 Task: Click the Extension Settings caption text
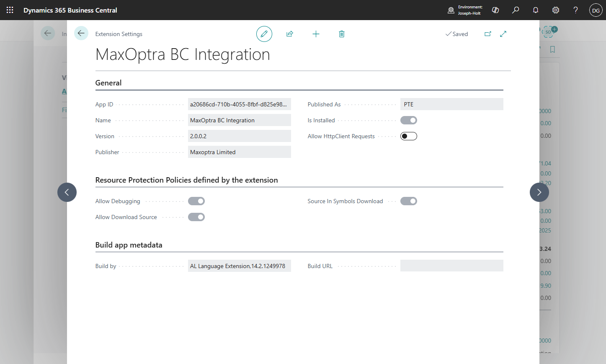119,34
